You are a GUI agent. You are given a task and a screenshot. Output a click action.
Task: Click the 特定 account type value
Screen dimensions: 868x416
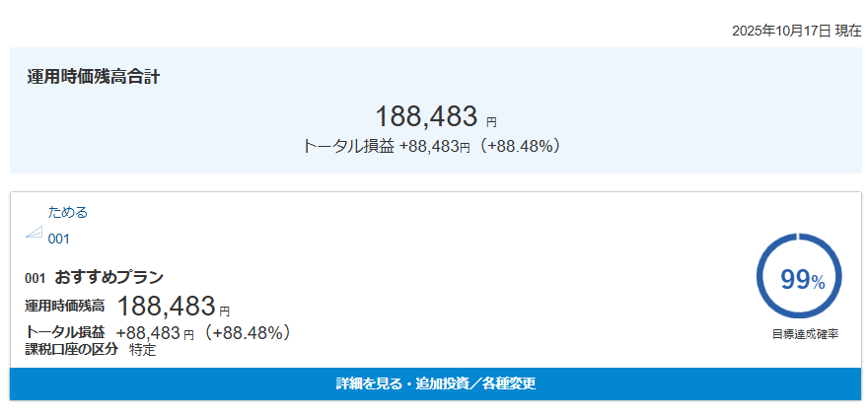(142, 349)
